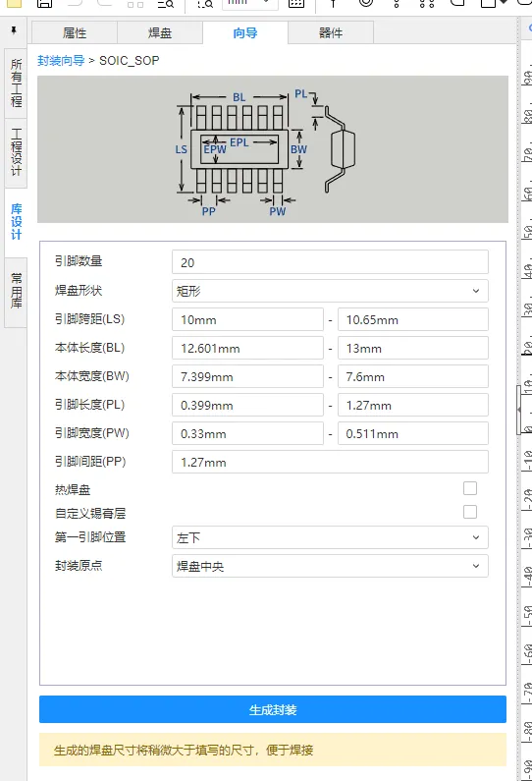Image resolution: width=532 pixels, height=781 pixels.
Task: Click the pin icon above the side tabs
Action: pyautogui.click(x=14, y=30)
